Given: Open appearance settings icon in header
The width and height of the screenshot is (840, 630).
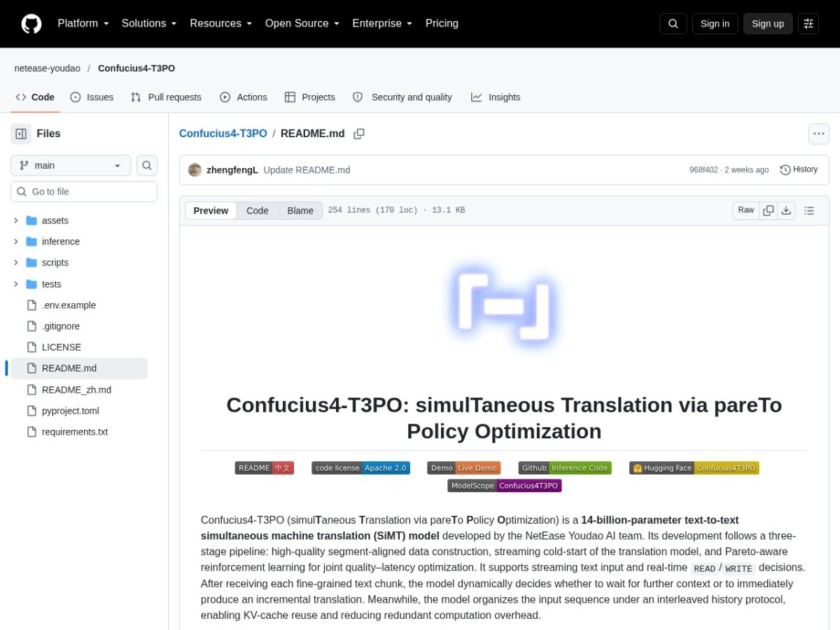Looking at the screenshot, I should (x=808, y=24).
